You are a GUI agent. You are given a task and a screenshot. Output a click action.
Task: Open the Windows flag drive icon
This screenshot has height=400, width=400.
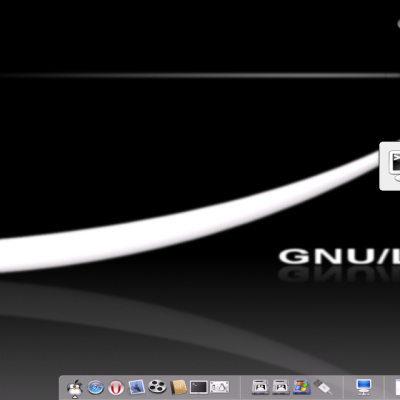tap(302, 387)
